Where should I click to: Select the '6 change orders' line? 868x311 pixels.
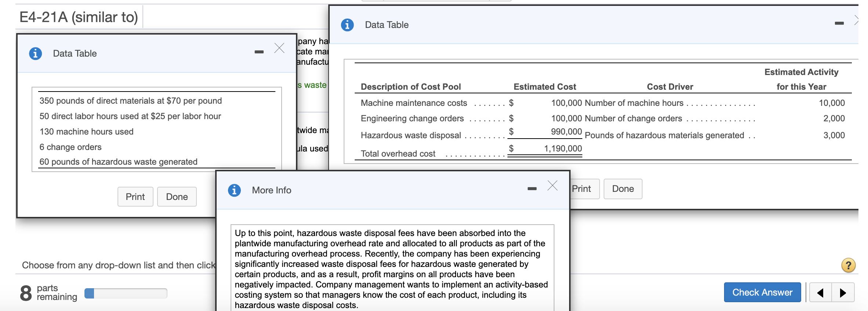tap(70, 147)
